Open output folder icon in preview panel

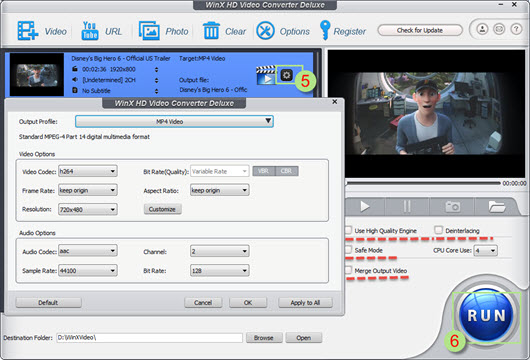(496, 206)
